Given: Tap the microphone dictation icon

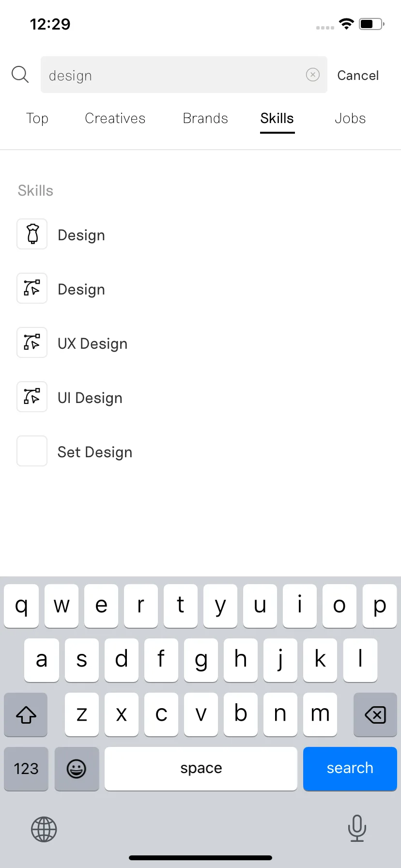Looking at the screenshot, I should [357, 828].
